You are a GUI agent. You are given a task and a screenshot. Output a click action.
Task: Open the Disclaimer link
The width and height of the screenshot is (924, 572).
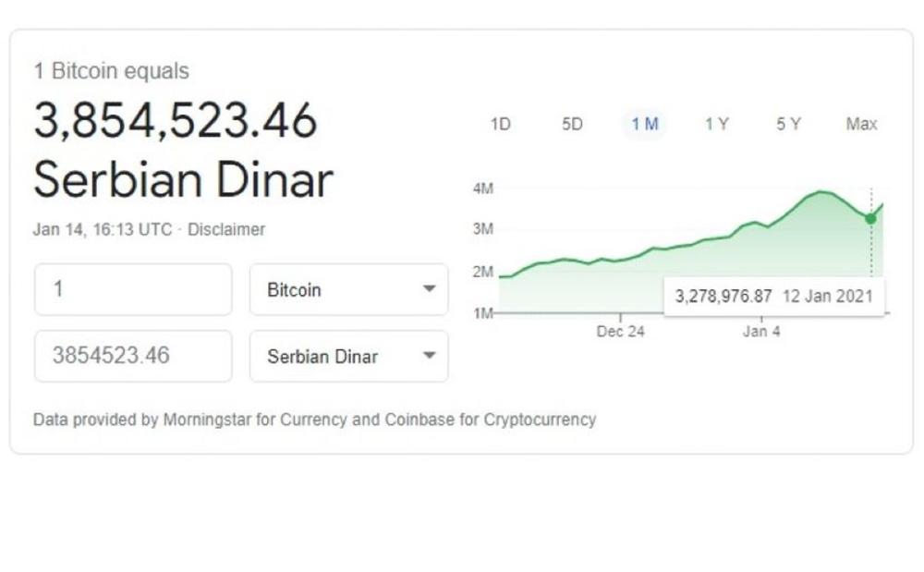coord(228,229)
